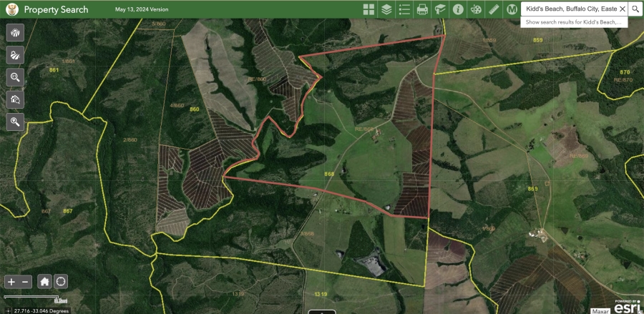Select 'Show search results for Kidd's Beach' suggestion
The height and width of the screenshot is (314, 644).
574,22
